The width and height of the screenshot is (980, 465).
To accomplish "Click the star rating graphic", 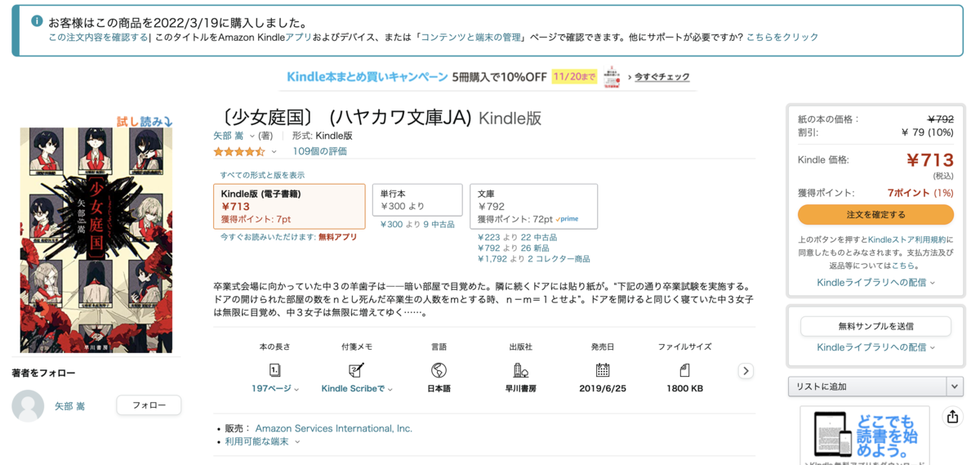I will [x=239, y=151].
